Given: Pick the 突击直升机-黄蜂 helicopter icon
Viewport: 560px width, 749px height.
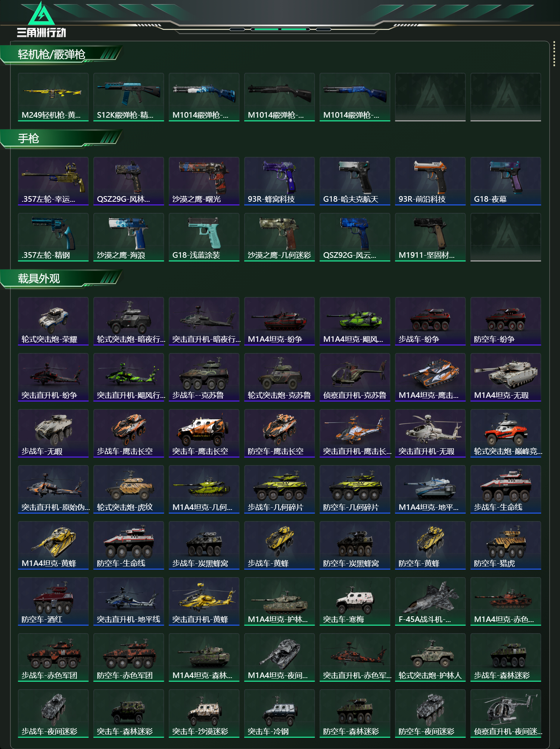Looking at the screenshot, I should [204, 601].
